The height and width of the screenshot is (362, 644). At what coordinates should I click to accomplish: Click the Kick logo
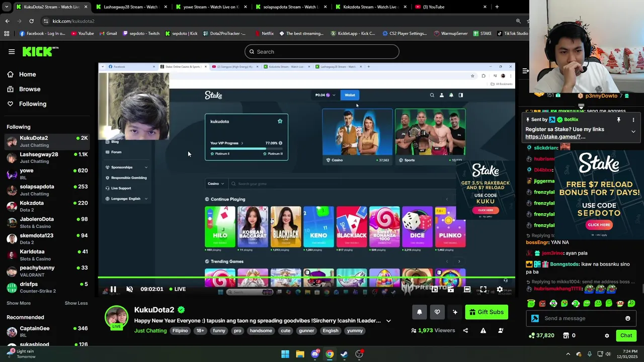[x=40, y=51]
